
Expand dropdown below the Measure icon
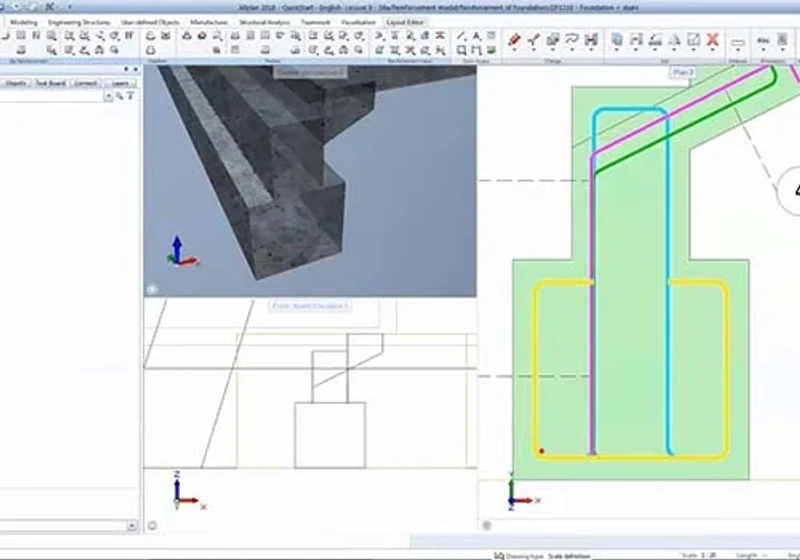(x=738, y=51)
